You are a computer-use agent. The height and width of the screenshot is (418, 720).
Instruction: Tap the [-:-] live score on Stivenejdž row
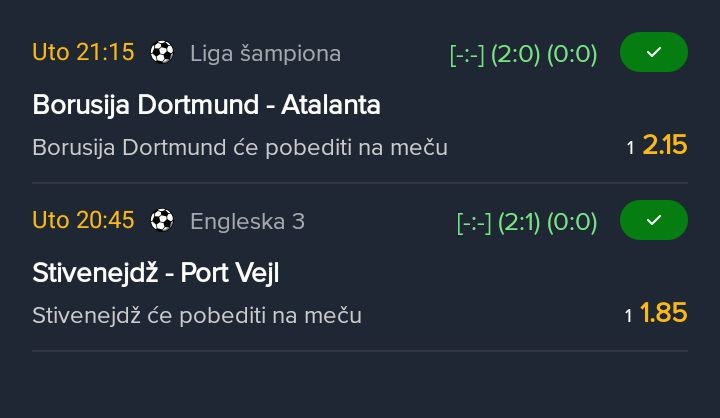click(471, 222)
